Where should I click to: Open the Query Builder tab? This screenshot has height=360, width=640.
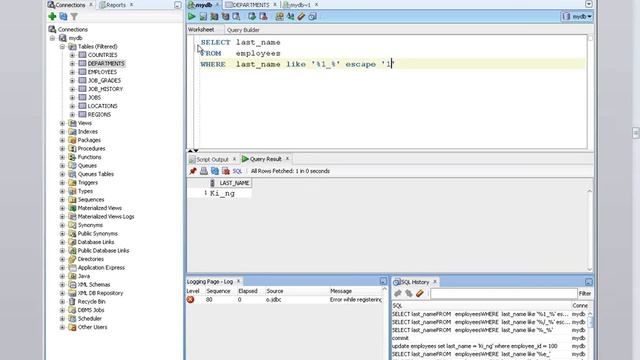point(243,30)
